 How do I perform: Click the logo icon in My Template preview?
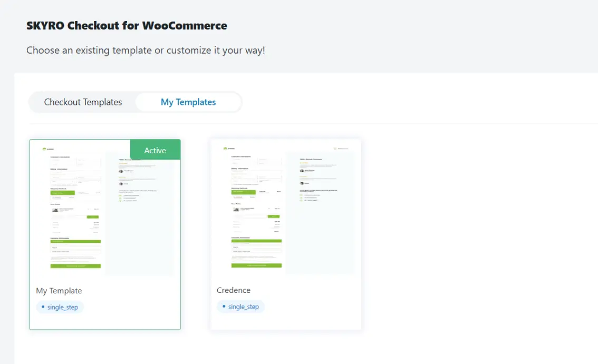(x=44, y=149)
